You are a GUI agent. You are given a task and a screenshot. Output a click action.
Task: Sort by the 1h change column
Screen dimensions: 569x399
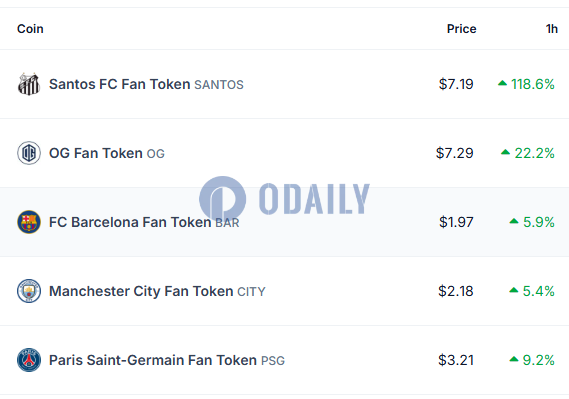tap(552, 29)
